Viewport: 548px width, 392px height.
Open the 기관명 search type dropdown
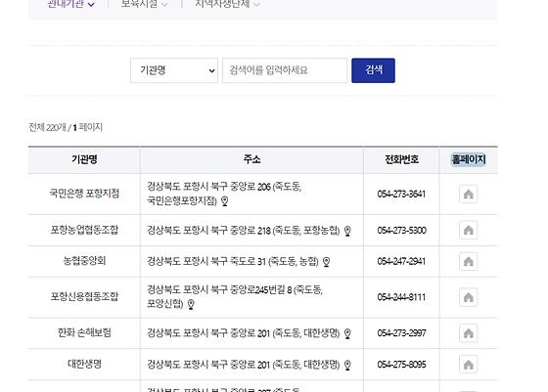(174, 70)
